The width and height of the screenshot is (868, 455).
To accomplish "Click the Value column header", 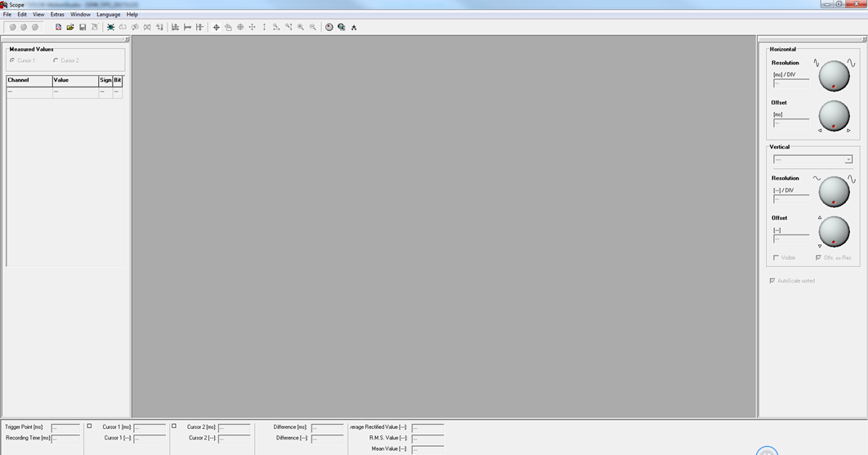I will tap(75, 81).
